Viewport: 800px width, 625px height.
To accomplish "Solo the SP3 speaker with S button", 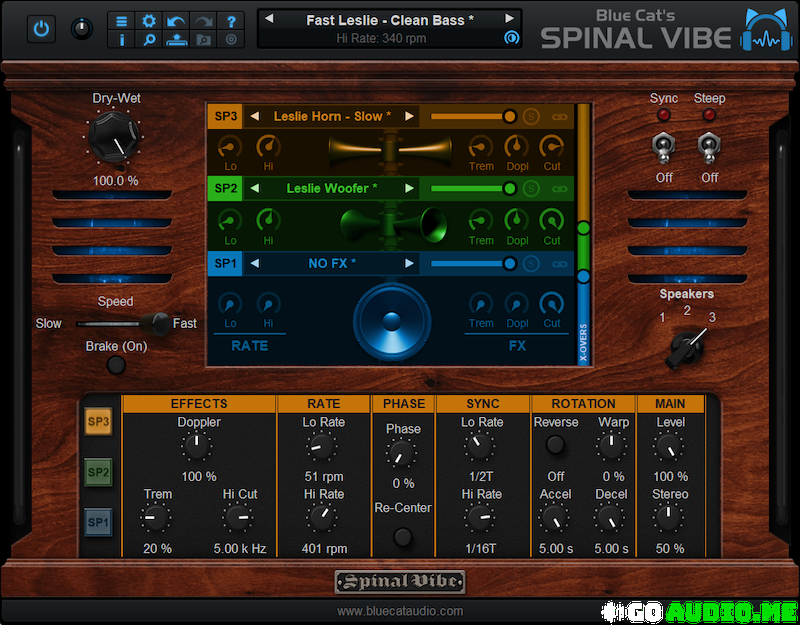I will tap(533, 117).
